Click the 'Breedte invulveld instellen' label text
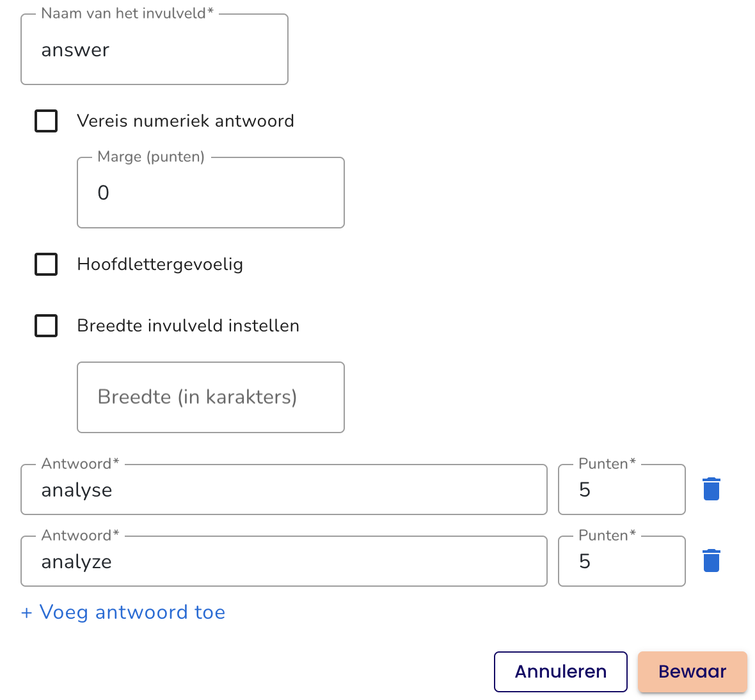Image resolution: width=755 pixels, height=700 pixels. pos(188,326)
